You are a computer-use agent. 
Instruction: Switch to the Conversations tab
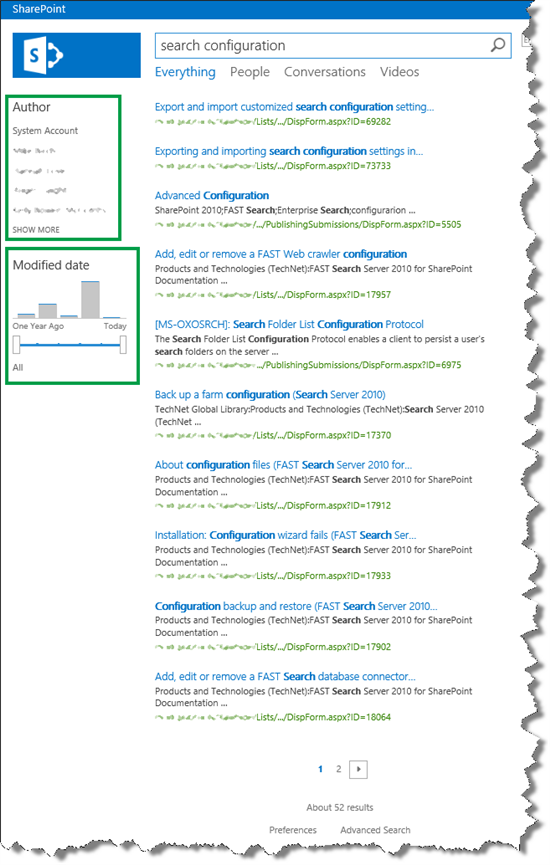point(324,72)
